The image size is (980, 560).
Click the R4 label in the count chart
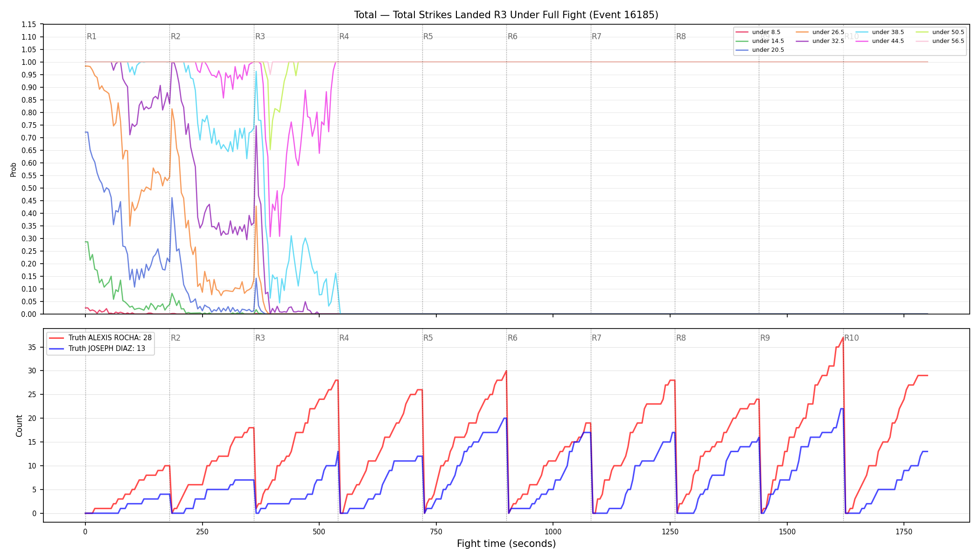pyautogui.click(x=344, y=338)
